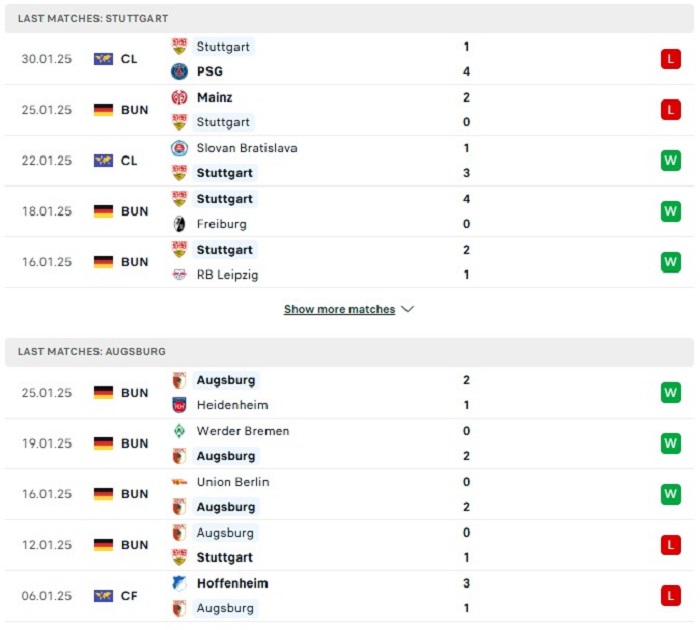
Task: Click the German flag next to 25.01.25 Mainz match
Action: click(103, 110)
